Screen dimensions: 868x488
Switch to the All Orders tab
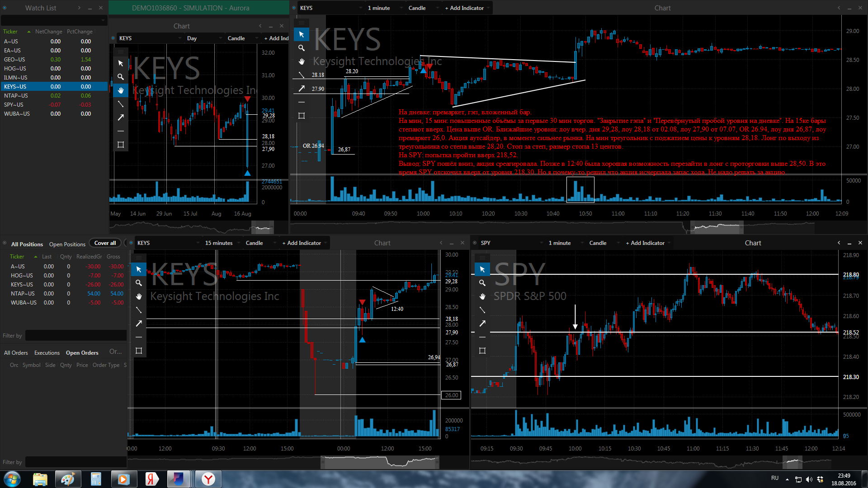(x=16, y=352)
